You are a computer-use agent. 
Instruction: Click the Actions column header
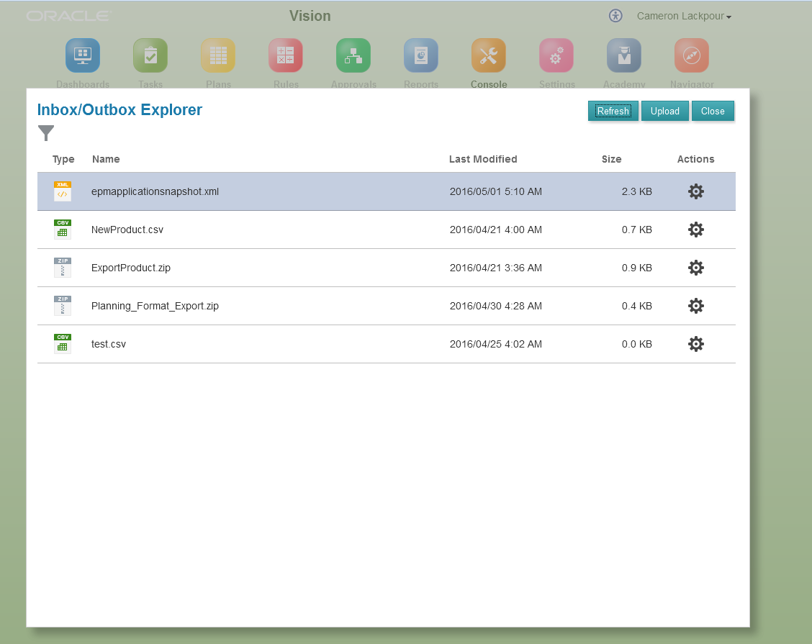[695, 160]
